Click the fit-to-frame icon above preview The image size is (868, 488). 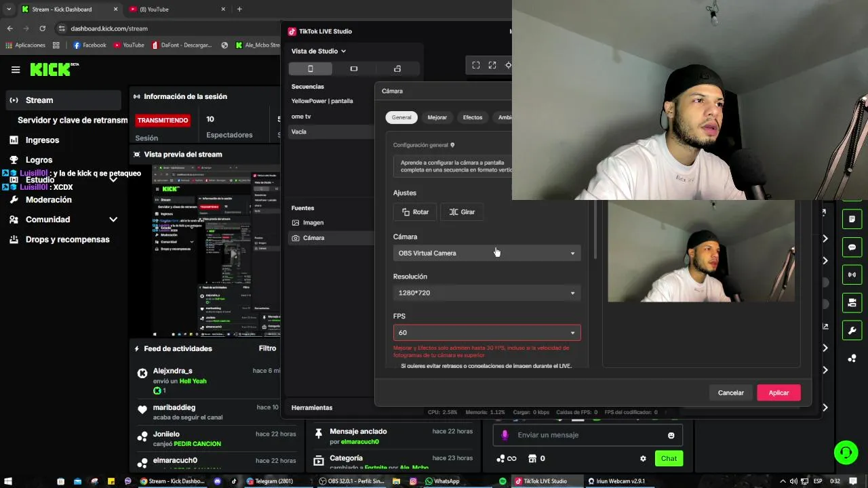coord(476,65)
